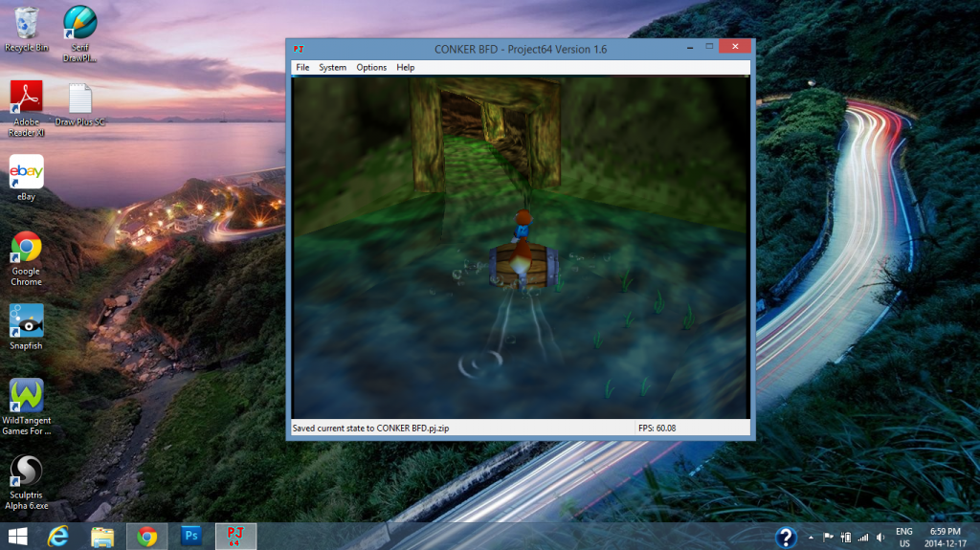Select the eBay desktop shortcut
This screenshot has height=550, width=980.
[x=26, y=177]
